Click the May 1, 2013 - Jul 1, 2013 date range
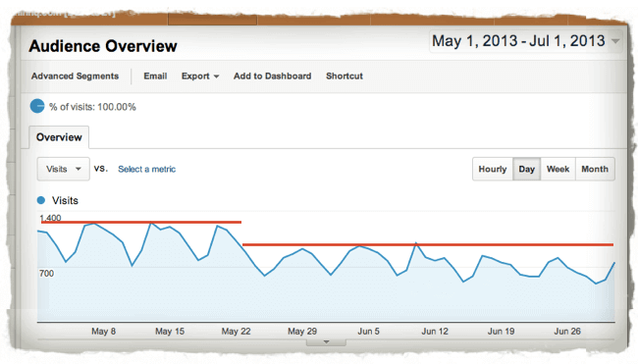638x364 pixels. click(518, 41)
